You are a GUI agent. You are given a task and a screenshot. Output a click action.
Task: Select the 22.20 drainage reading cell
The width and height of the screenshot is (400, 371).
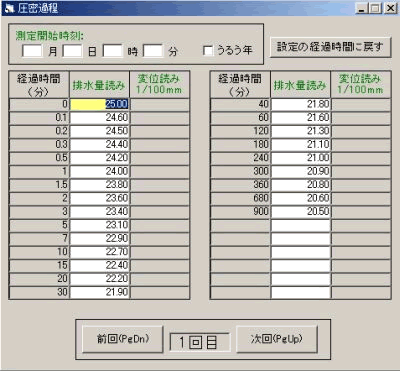(99, 279)
